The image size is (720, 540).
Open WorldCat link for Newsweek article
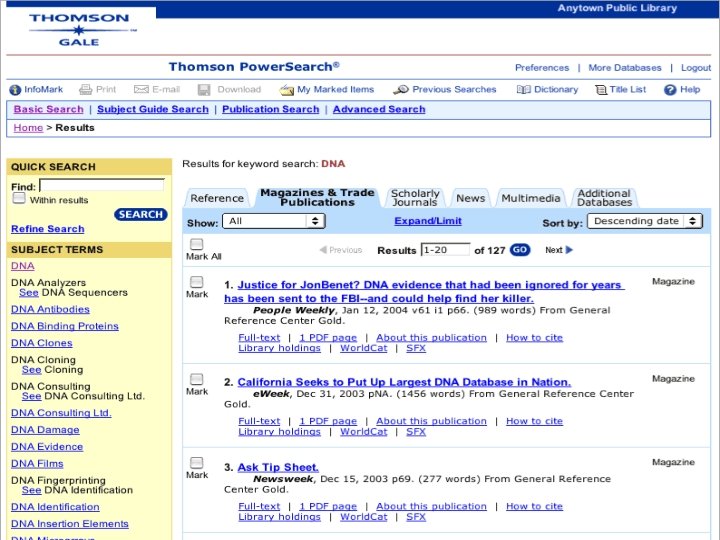click(x=364, y=517)
